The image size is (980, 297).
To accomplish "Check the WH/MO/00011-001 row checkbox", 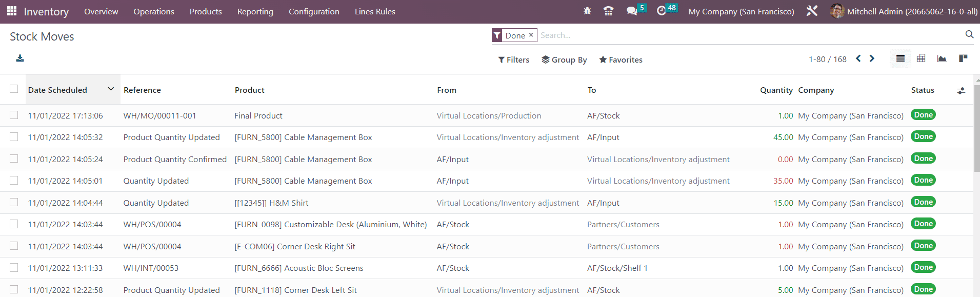I will point(14,115).
